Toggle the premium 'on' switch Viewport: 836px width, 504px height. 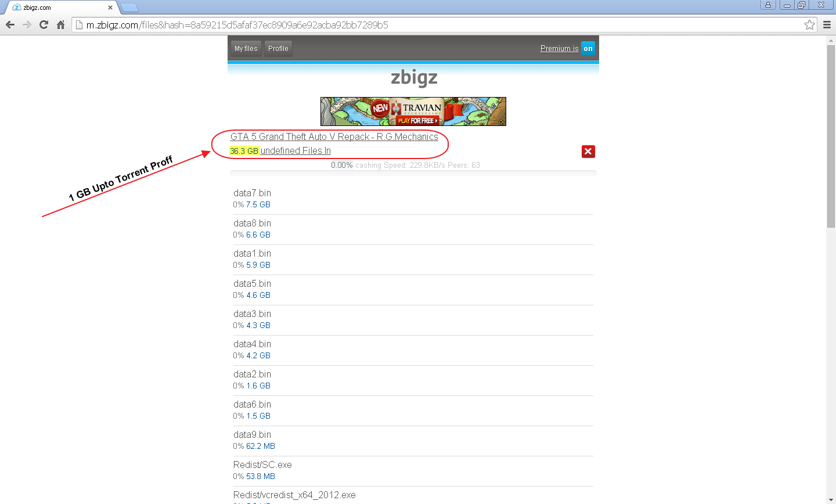(588, 49)
